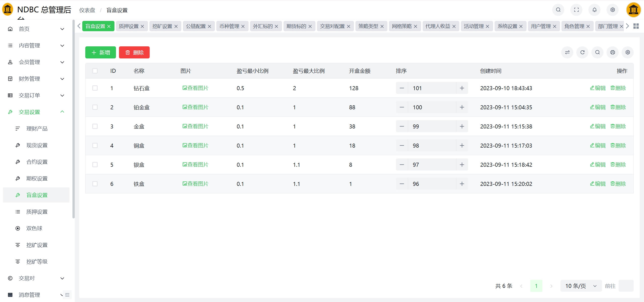
Task: Tick the checkbox for 铁盒 row
Action: pos(95,184)
